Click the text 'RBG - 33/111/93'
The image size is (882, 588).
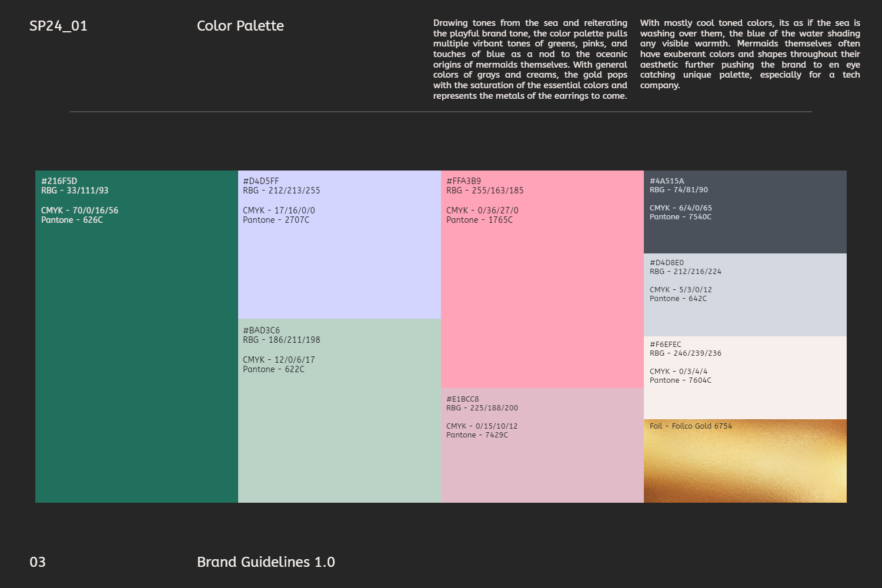point(75,191)
